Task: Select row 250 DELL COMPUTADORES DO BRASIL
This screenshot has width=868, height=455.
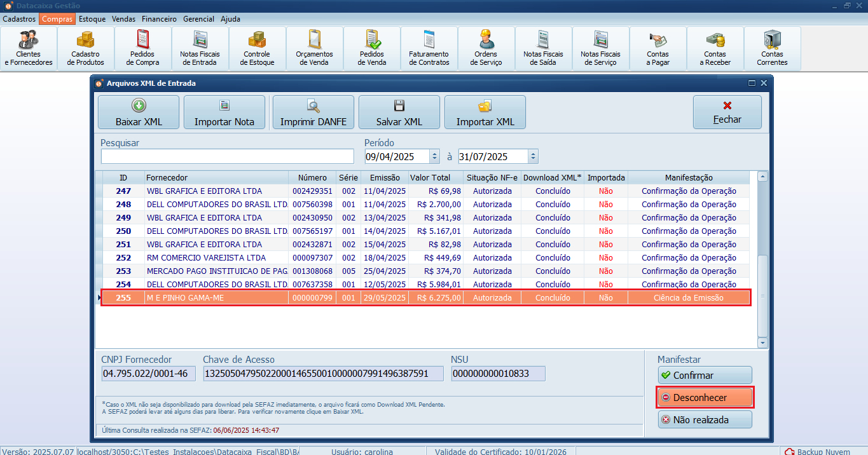Action: pyautogui.click(x=216, y=231)
